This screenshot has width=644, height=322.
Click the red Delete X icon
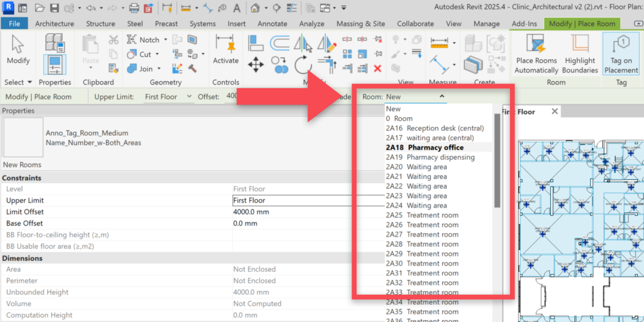[x=377, y=68]
